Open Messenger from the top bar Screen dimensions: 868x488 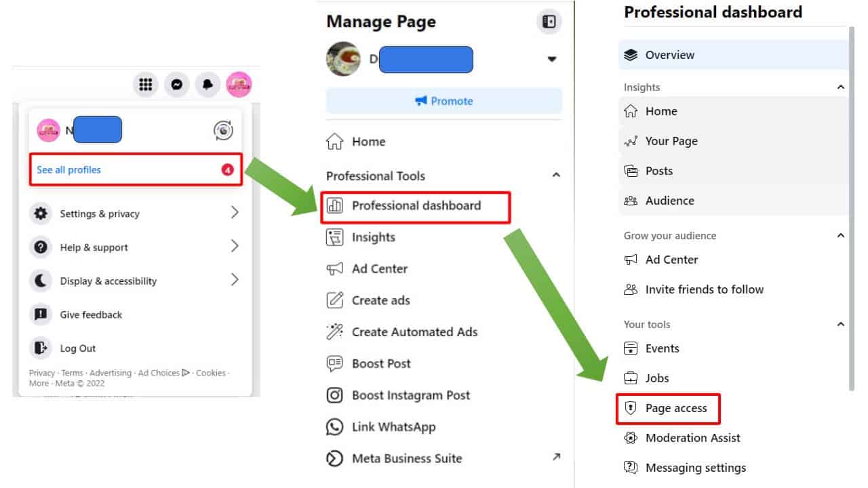click(176, 85)
